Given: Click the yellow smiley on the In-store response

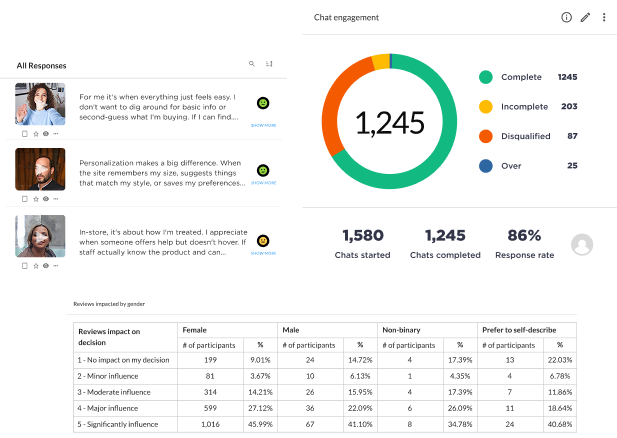Looking at the screenshot, I should point(263,240).
